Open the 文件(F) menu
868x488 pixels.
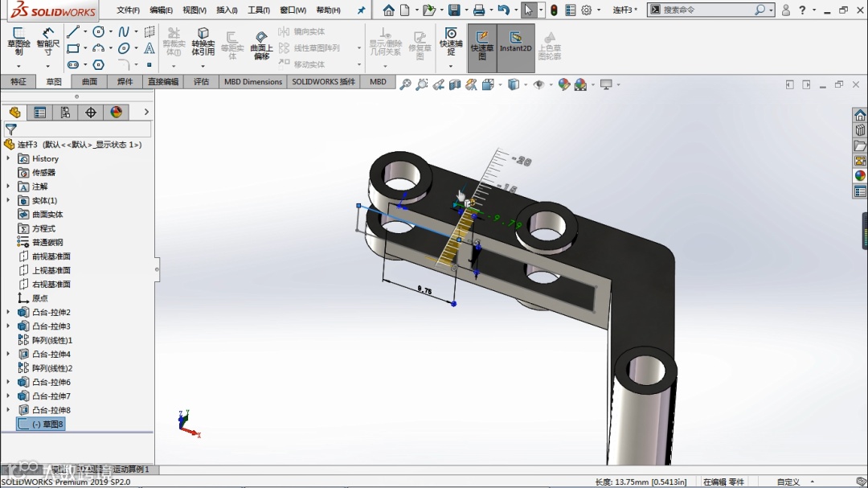pos(128,10)
